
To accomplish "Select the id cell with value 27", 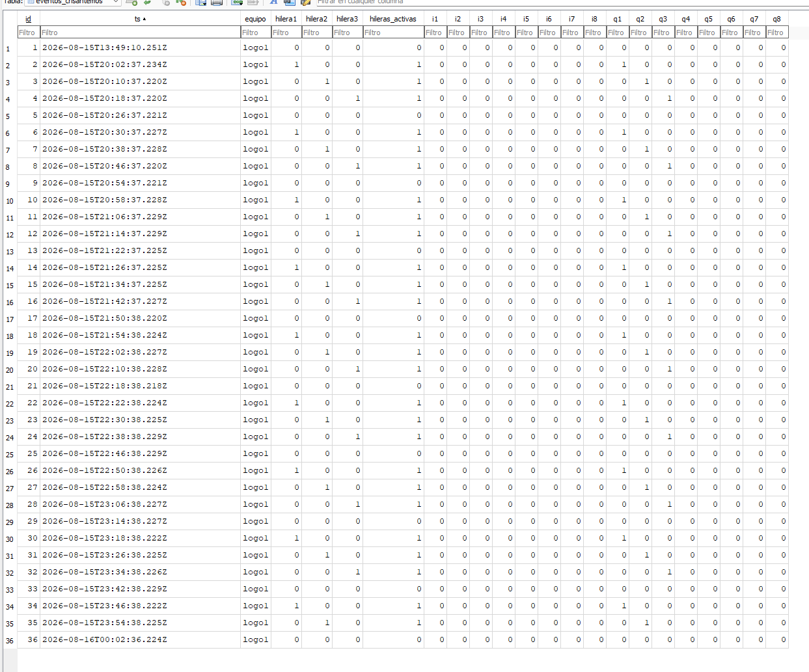I will point(29,487).
